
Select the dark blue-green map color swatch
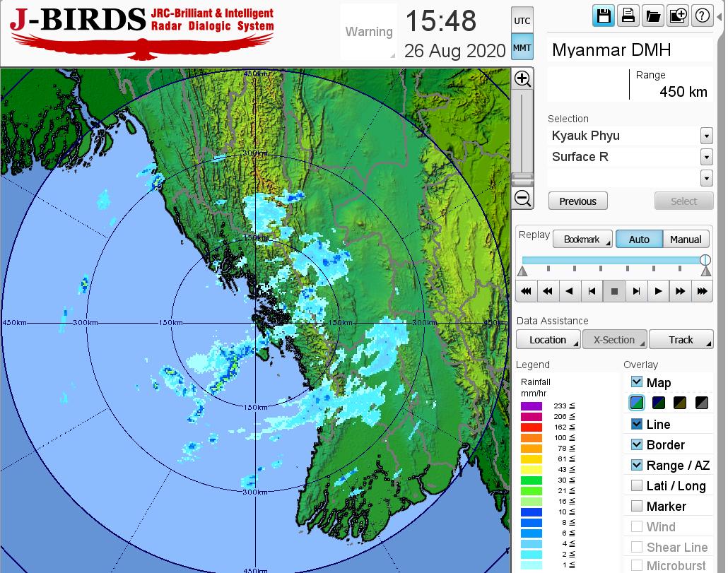tap(659, 403)
